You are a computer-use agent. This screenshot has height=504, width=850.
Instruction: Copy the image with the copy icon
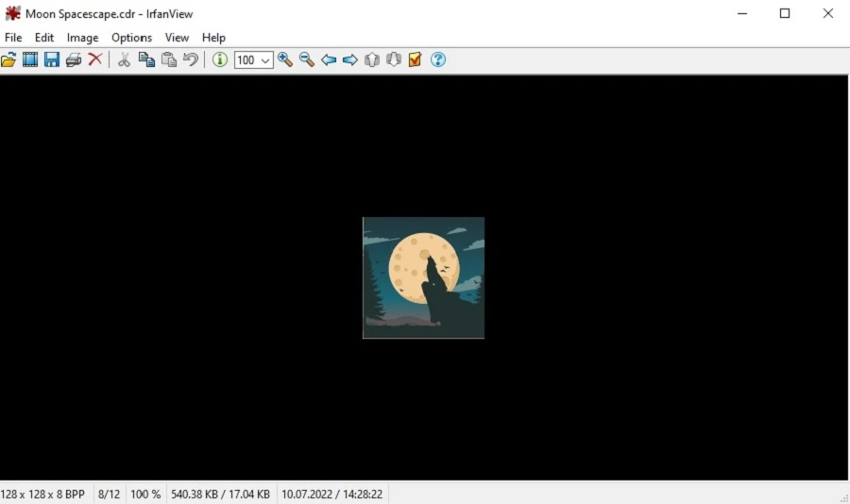point(146,59)
